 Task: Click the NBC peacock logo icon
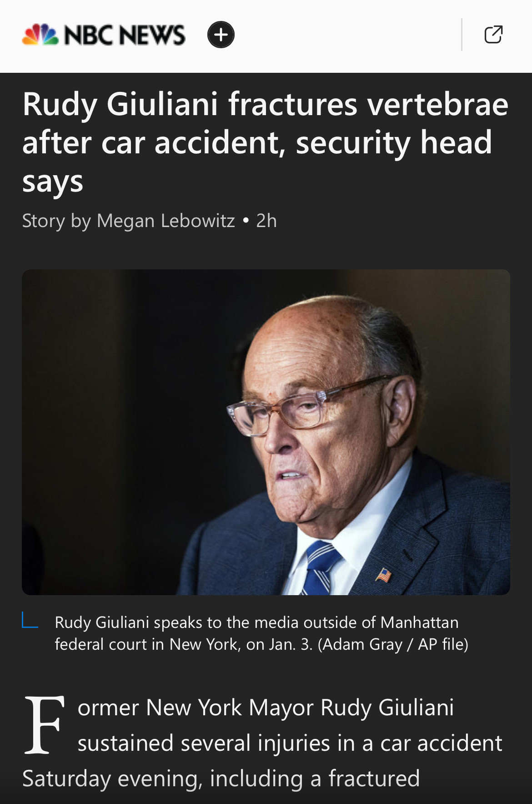(40, 35)
